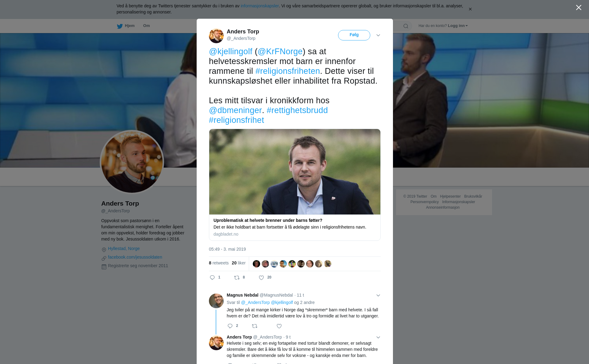
Task: Click the reply icon on Magnus Nebdal's tweet
Action: coord(230,326)
